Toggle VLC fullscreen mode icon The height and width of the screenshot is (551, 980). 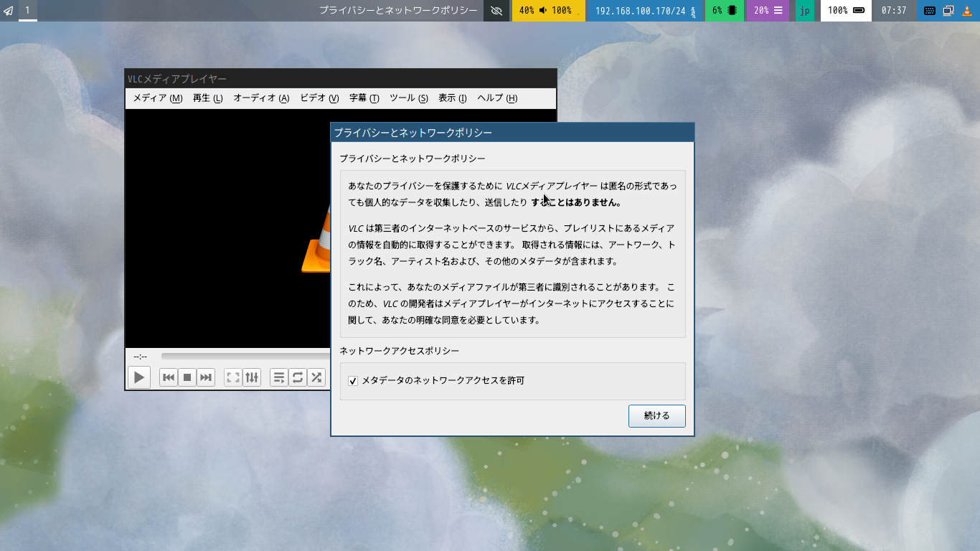(x=232, y=377)
